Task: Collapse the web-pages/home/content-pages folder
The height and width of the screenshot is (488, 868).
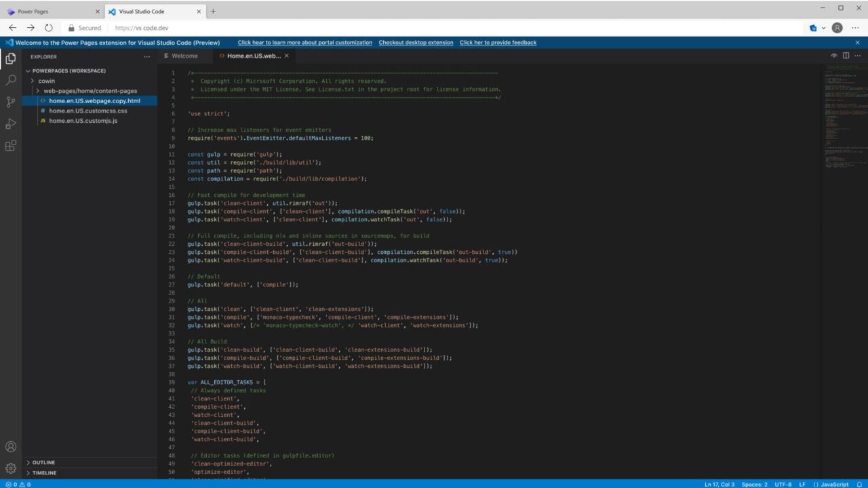Action: pyautogui.click(x=90, y=91)
